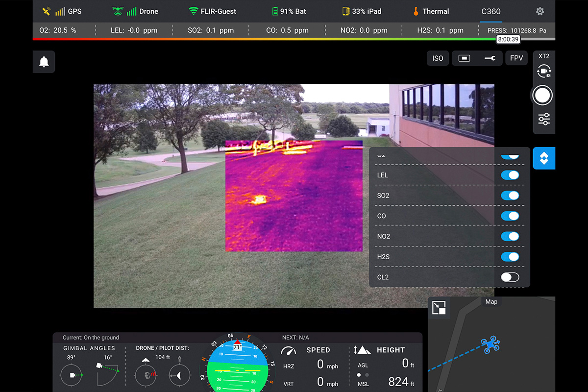Image resolution: width=588 pixels, height=392 pixels.
Task: Open the Map tab label
Action: point(491,302)
